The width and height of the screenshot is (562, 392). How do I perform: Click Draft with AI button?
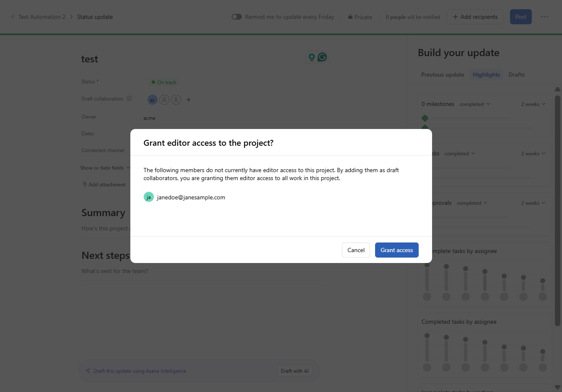295,371
